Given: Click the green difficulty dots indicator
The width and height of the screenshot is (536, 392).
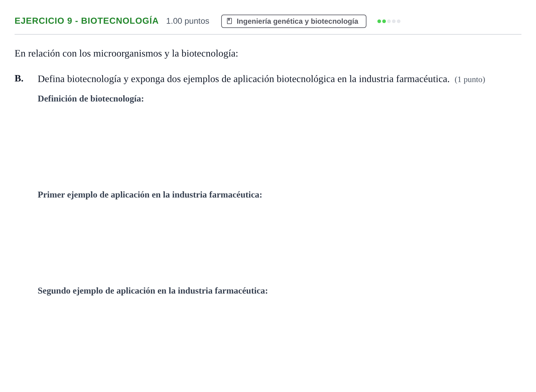Looking at the screenshot, I should click(389, 21).
